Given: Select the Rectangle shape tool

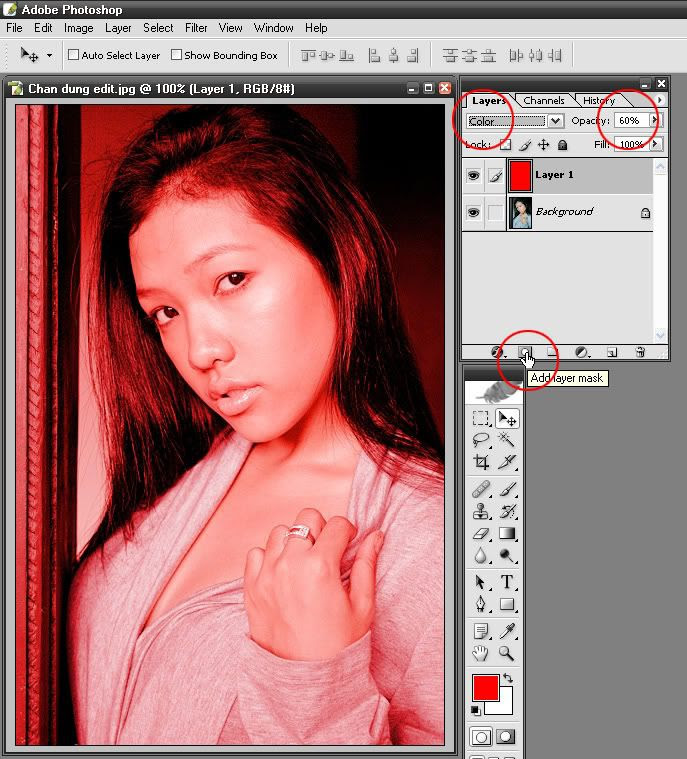Looking at the screenshot, I should tap(506, 604).
